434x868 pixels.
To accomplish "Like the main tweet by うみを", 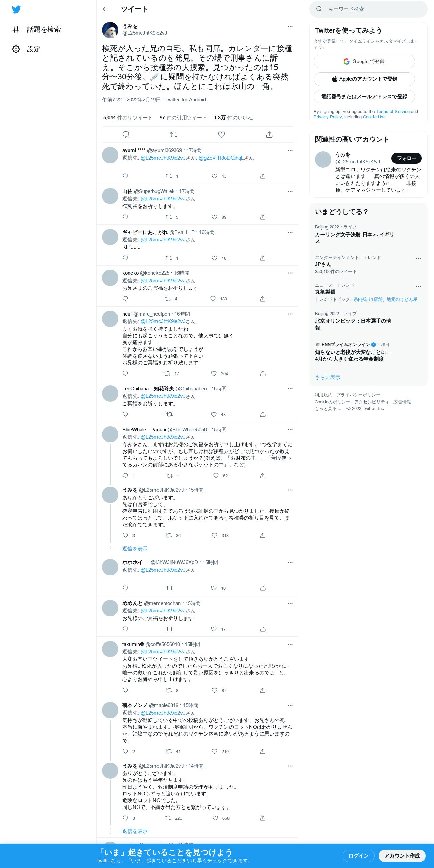I will (221, 135).
